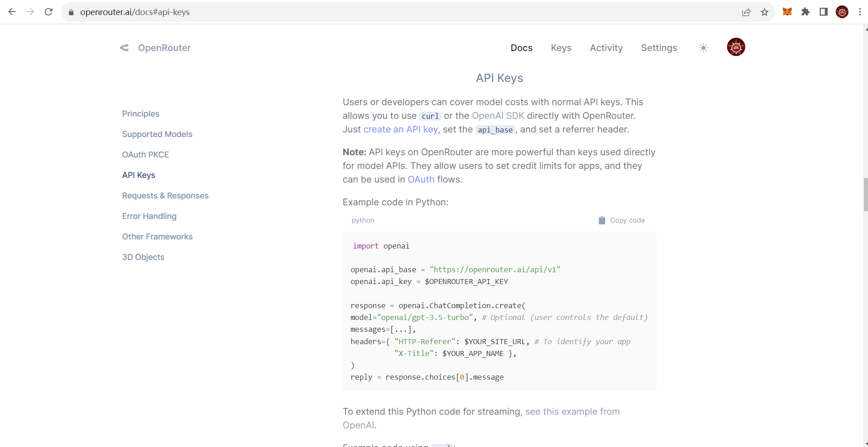Image resolution: width=868 pixels, height=447 pixels.
Task: Click the lock icon in address bar
Action: coord(71,12)
